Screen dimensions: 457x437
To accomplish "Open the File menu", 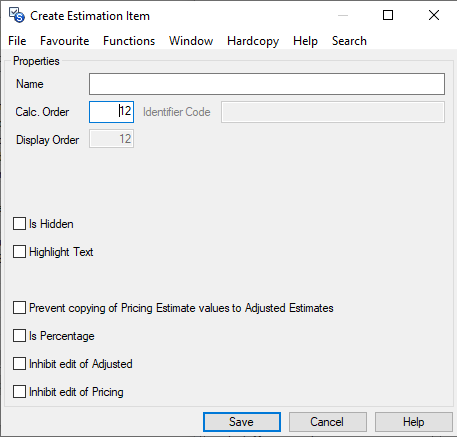I will tap(17, 41).
